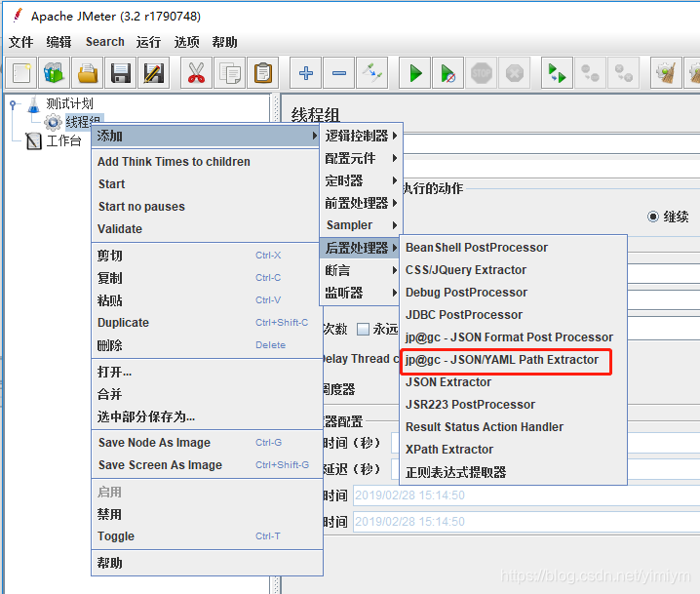Click the Paste clipboard icon

point(262,73)
